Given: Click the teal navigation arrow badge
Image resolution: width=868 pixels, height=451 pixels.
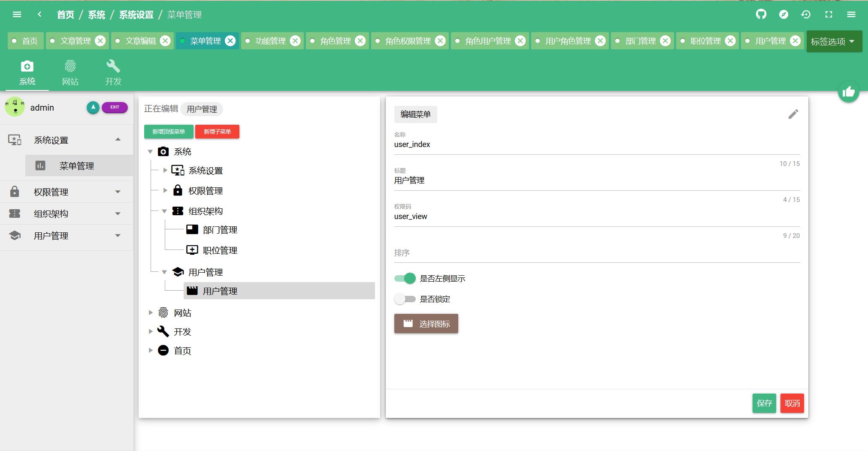Looking at the screenshot, I should pos(93,108).
